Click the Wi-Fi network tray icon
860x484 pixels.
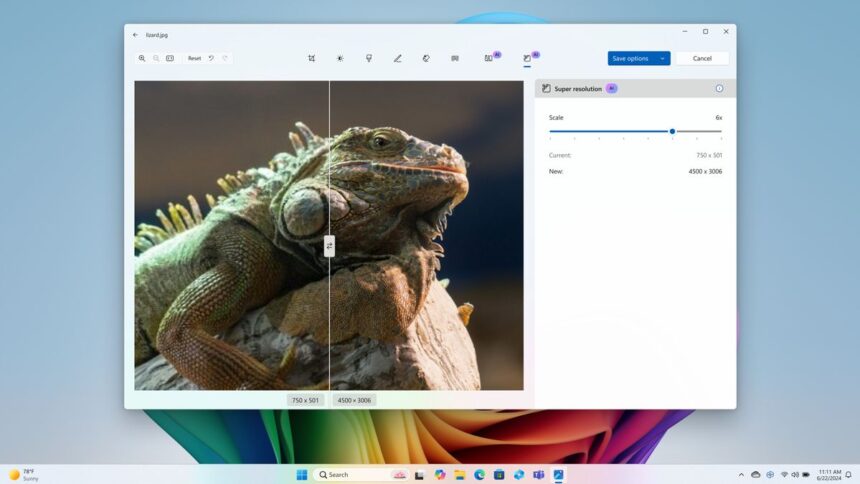(784, 475)
